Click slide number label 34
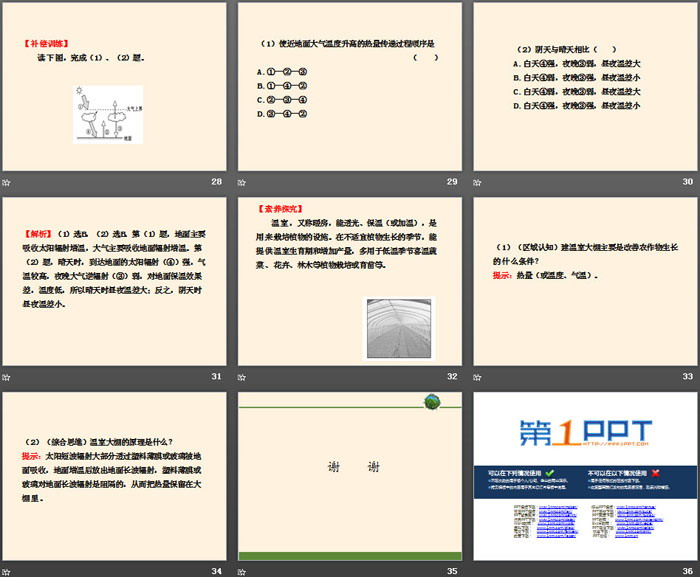 (x=217, y=571)
